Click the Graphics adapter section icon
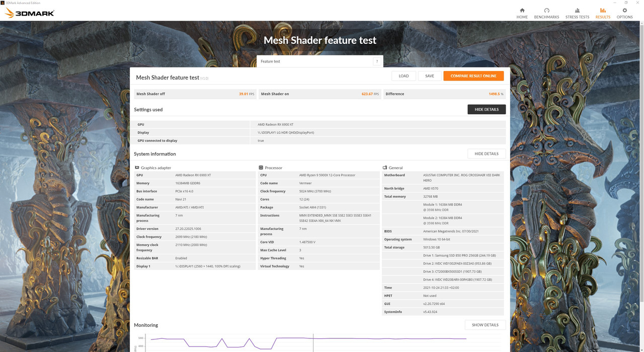 coord(137,168)
